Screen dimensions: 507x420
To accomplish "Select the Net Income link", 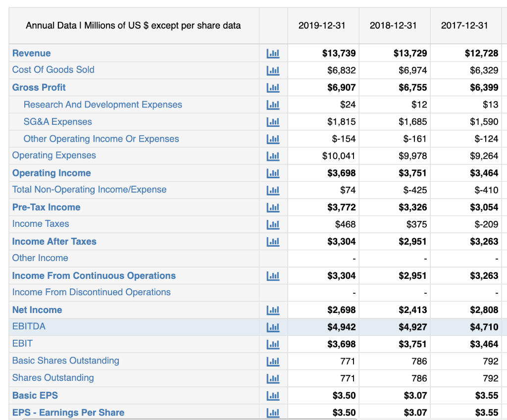I will click(37, 310).
